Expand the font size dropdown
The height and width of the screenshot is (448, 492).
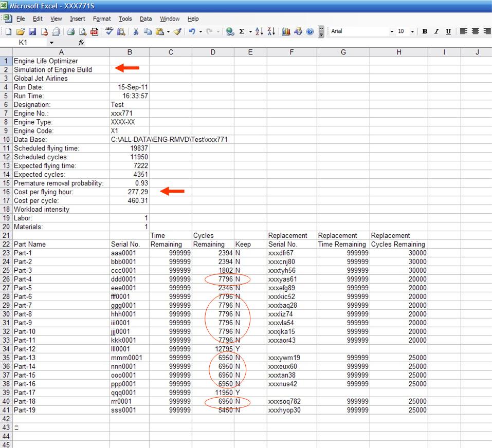pyautogui.click(x=413, y=32)
